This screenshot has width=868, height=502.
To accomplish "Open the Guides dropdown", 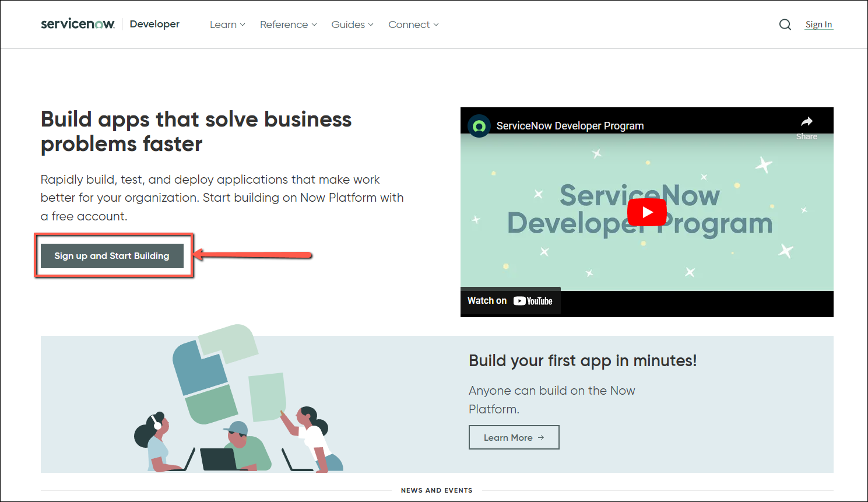I will point(348,24).
